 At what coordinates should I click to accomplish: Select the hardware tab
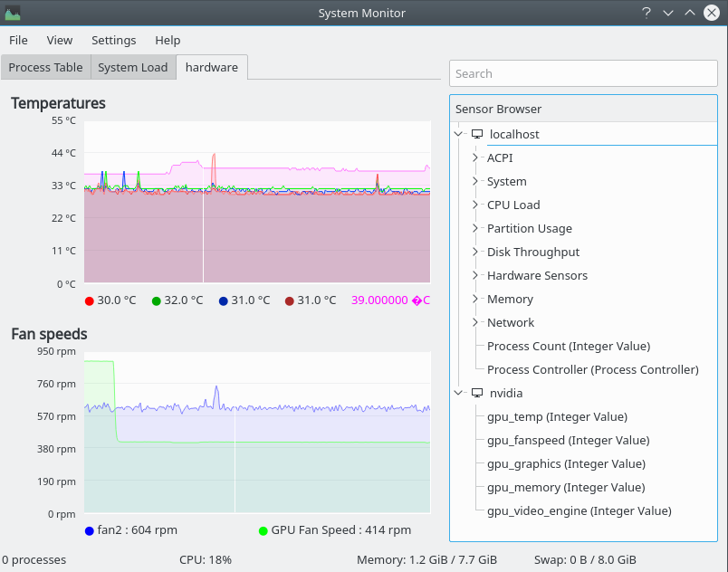point(212,67)
